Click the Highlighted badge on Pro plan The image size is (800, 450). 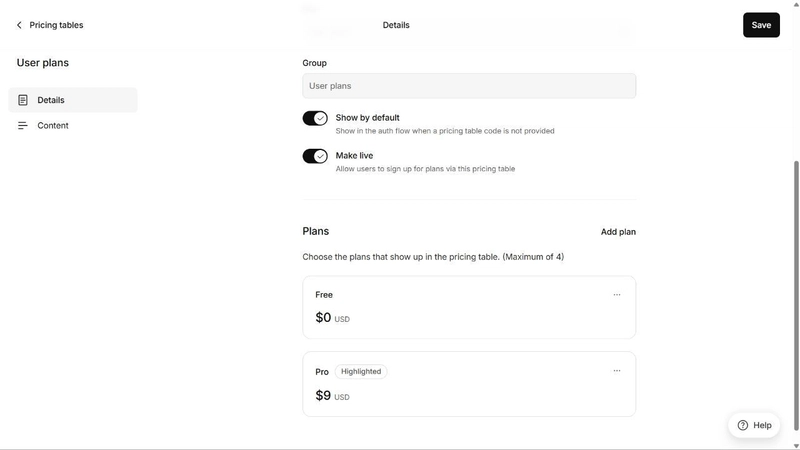click(x=361, y=371)
